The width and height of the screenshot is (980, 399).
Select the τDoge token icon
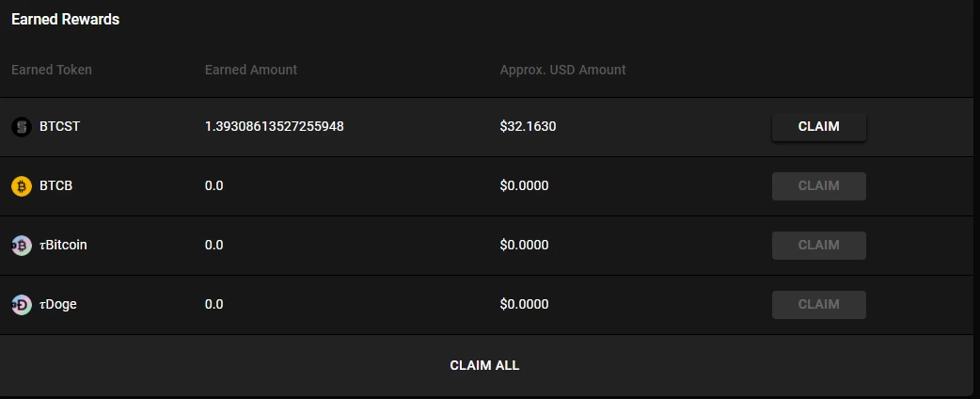22,305
